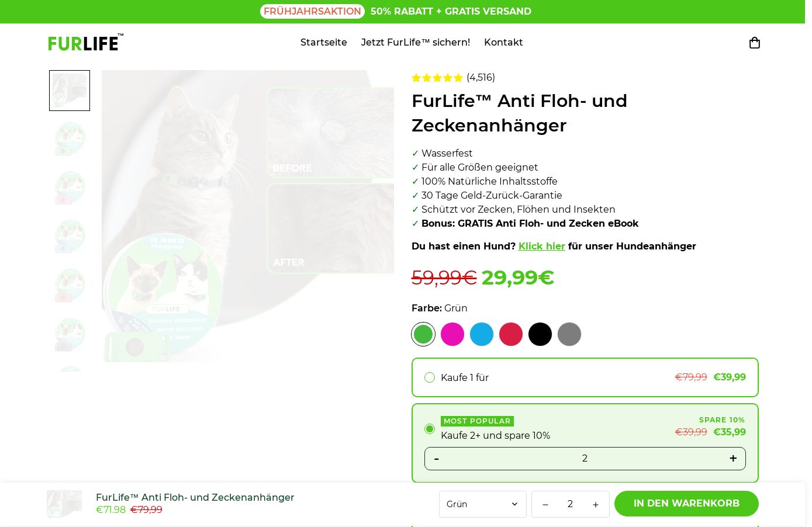This screenshot has height=527, width=812.
Task: Decrease sticky bar quantity with minus icon
Action: point(545,505)
